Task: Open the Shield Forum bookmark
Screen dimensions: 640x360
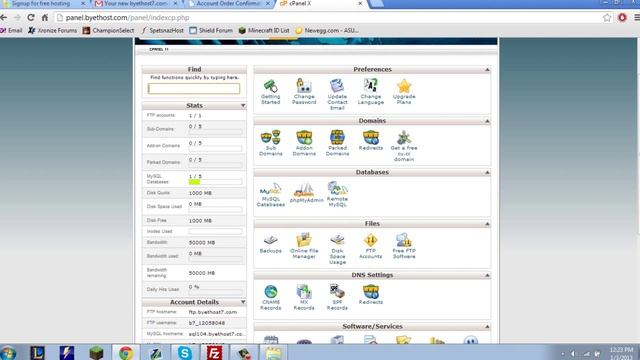Action: (x=211, y=31)
